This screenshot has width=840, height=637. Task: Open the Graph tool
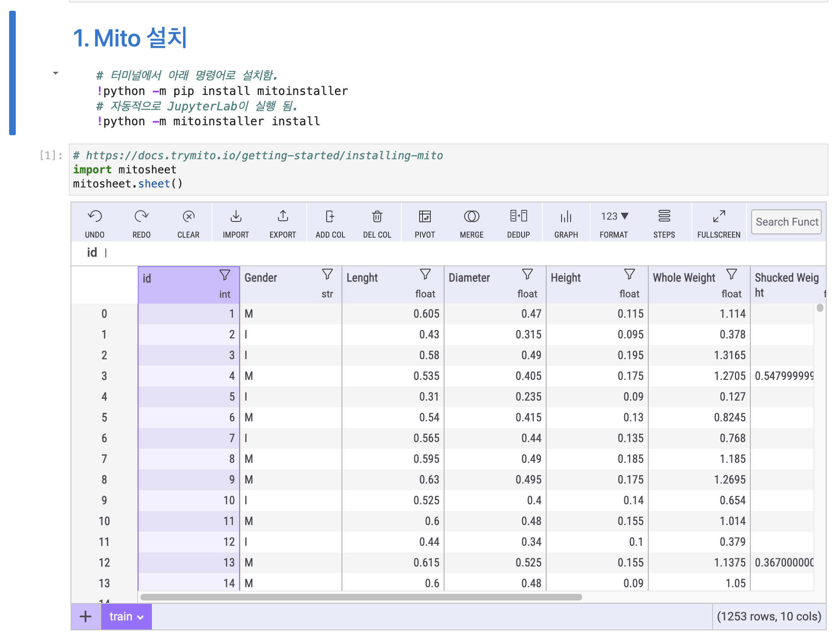566,216
